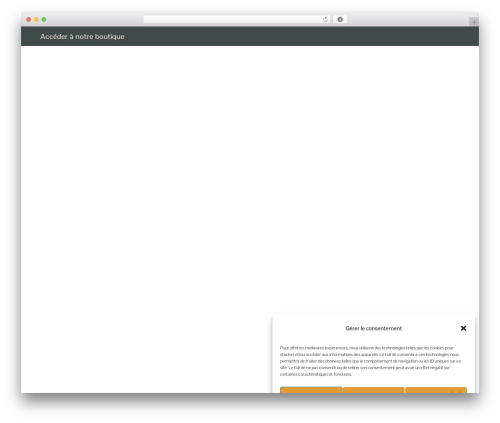
Task: Open the Accéder à notre boutique link
Action: 82,37
